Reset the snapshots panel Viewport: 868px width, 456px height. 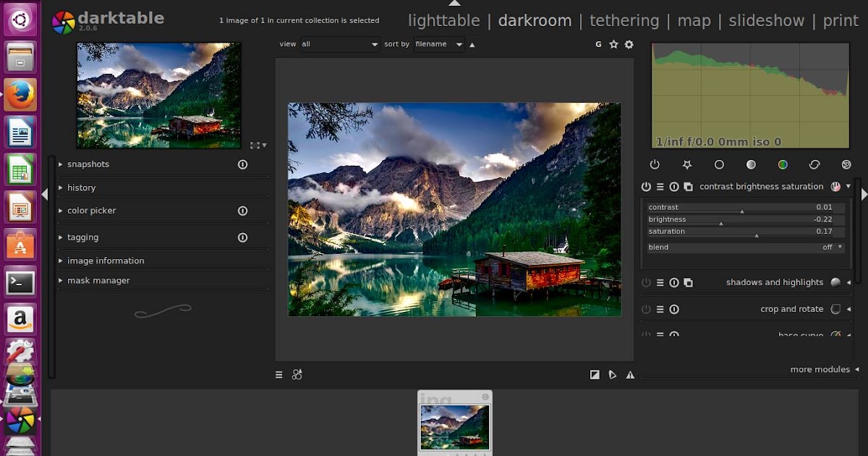(x=243, y=164)
